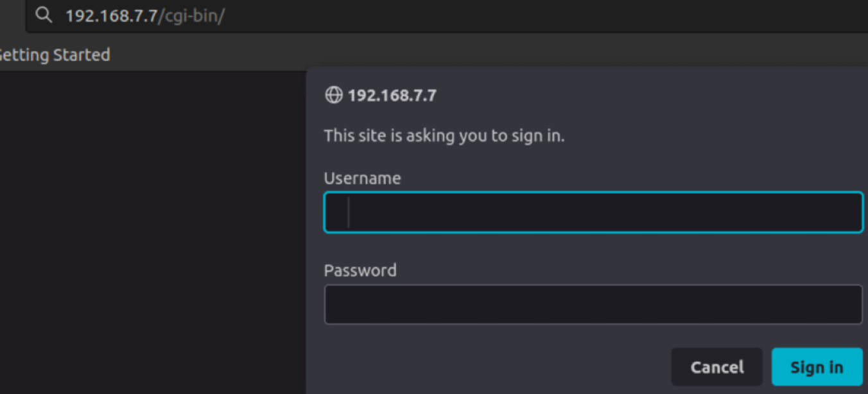The image size is (868, 394).
Task: Click the Username label text
Action: [362, 178]
